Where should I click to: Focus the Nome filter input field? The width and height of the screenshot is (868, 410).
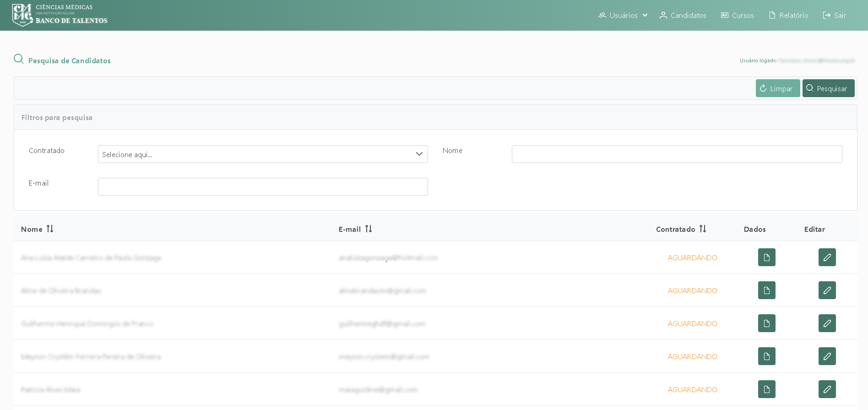coord(677,154)
